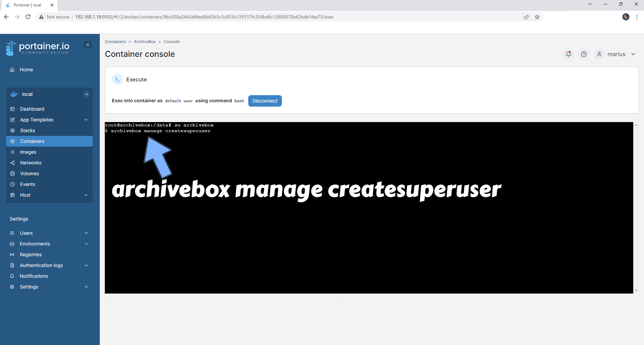Share this page using the share icon
This screenshot has height=345, width=644.
pyautogui.click(x=526, y=17)
